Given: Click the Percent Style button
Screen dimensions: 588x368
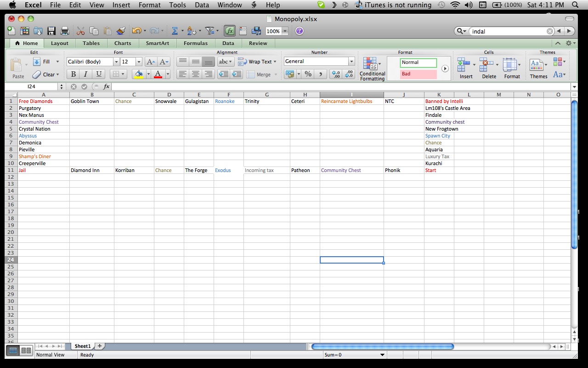Looking at the screenshot, I should [x=308, y=74].
